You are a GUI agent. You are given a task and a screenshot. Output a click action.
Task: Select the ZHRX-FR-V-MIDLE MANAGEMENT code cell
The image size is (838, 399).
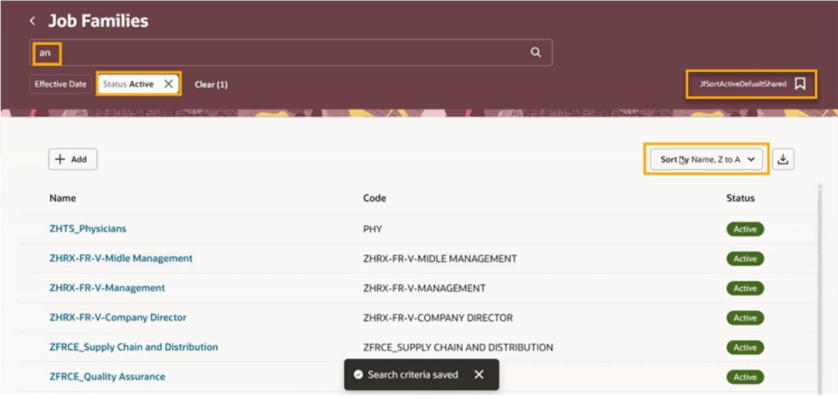440,259
